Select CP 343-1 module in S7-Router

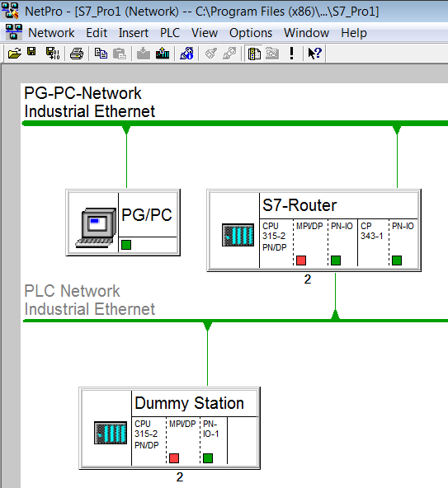click(x=371, y=232)
